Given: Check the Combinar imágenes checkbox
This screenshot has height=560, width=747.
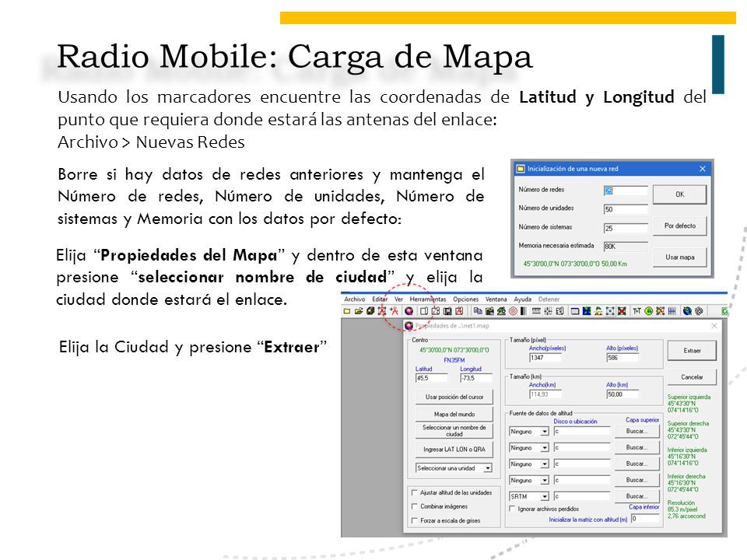Looking at the screenshot, I should (415, 506).
